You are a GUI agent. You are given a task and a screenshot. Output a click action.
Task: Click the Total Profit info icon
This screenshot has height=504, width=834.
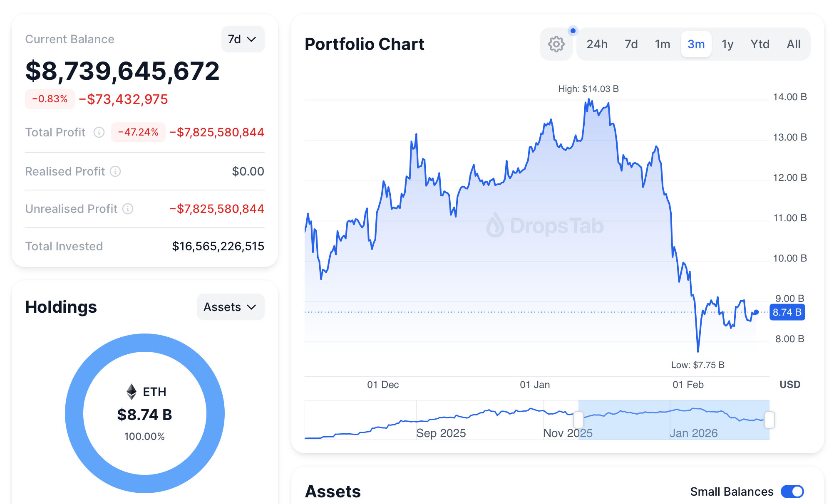pos(99,132)
